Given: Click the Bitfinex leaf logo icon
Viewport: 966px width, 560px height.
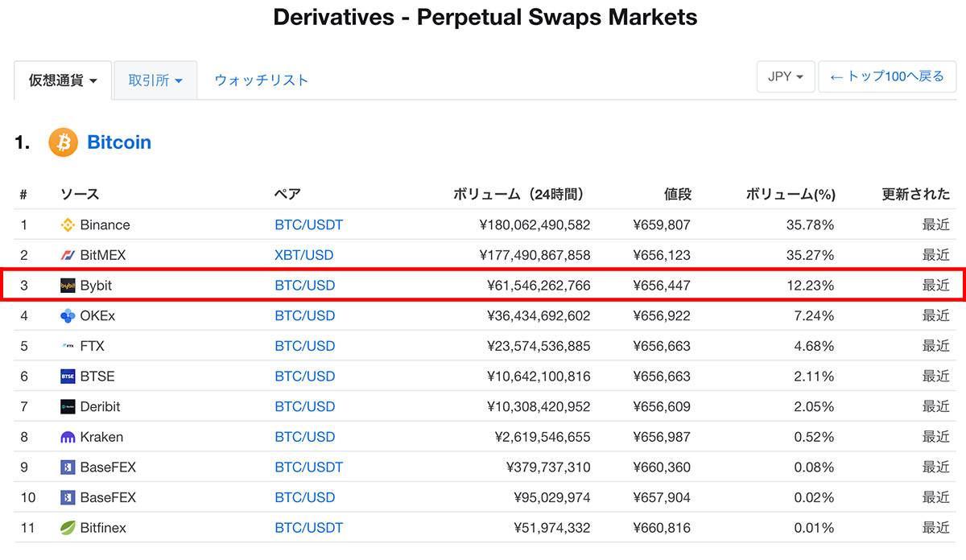Looking at the screenshot, I should coord(68,528).
